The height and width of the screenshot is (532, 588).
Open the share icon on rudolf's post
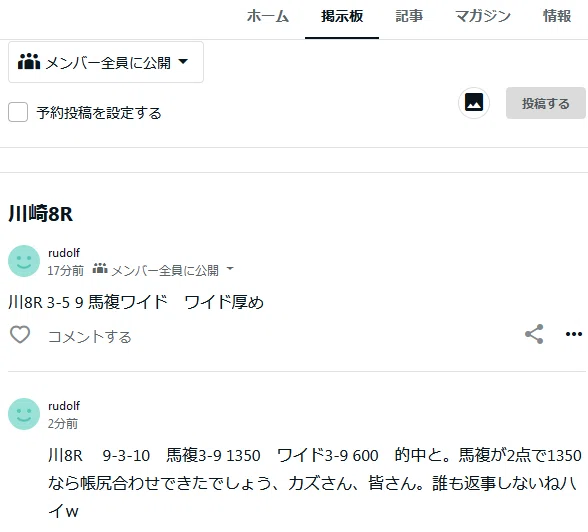534,334
